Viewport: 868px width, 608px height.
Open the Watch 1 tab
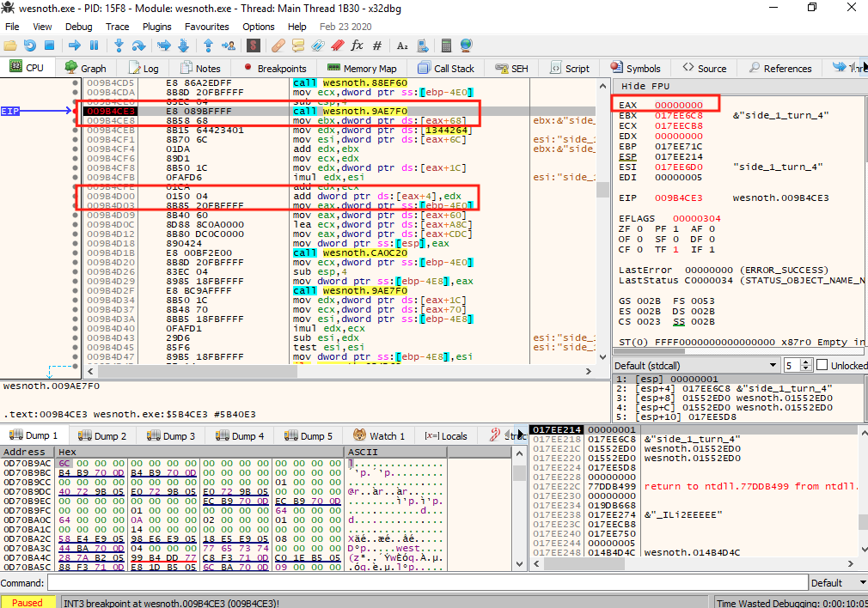pos(379,436)
